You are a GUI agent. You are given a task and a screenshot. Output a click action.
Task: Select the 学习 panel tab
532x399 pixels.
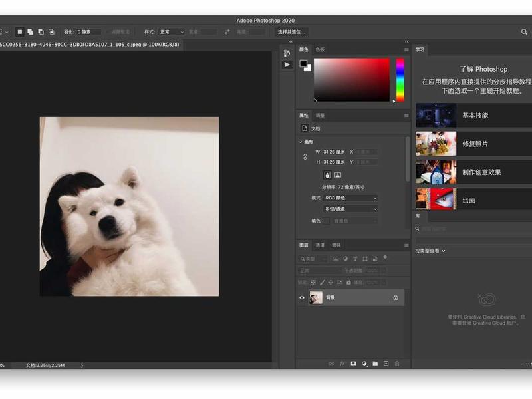coord(420,49)
